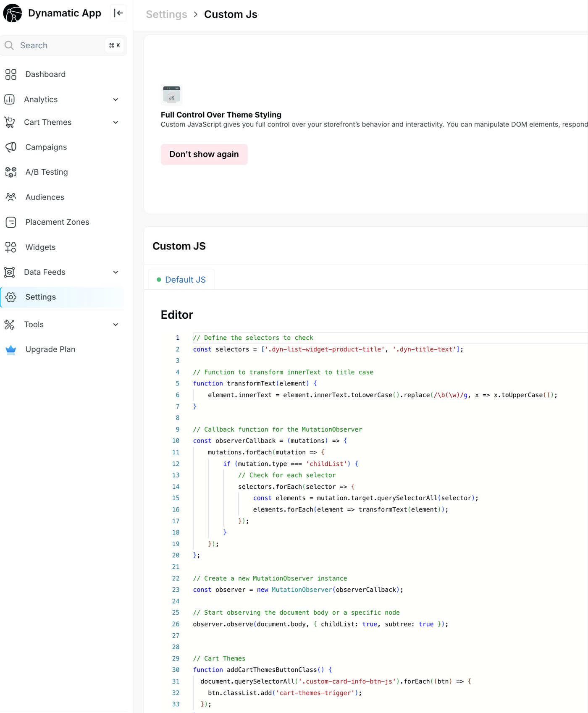Click the Don't show again button
The height and width of the screenshot is (713, 588).
[x=204, y=155]
